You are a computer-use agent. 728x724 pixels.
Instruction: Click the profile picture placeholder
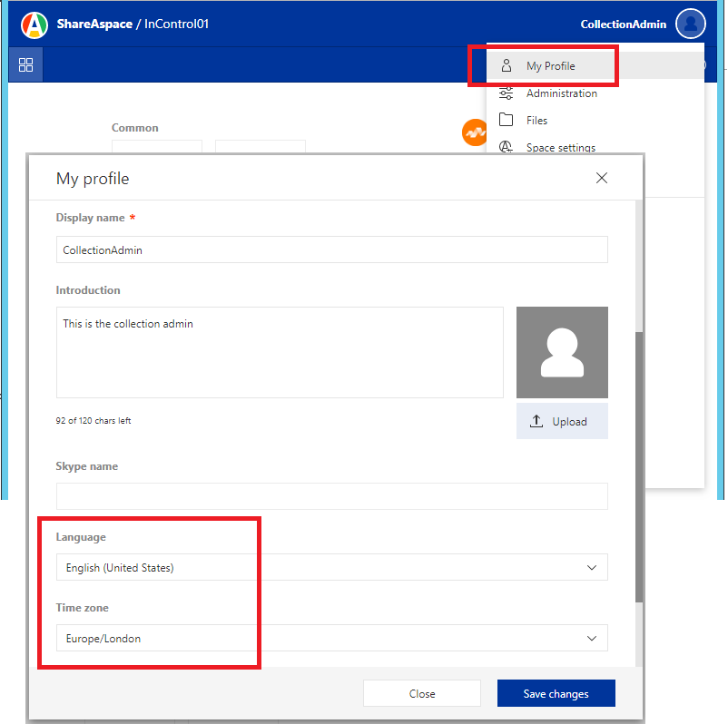(562, 352)
